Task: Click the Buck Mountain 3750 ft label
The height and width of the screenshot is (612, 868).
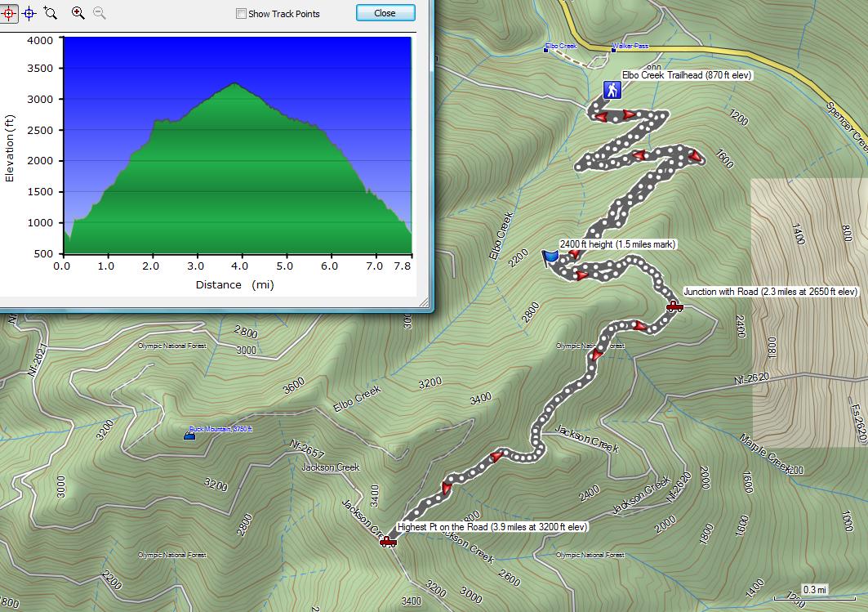Action: point(220,429)
